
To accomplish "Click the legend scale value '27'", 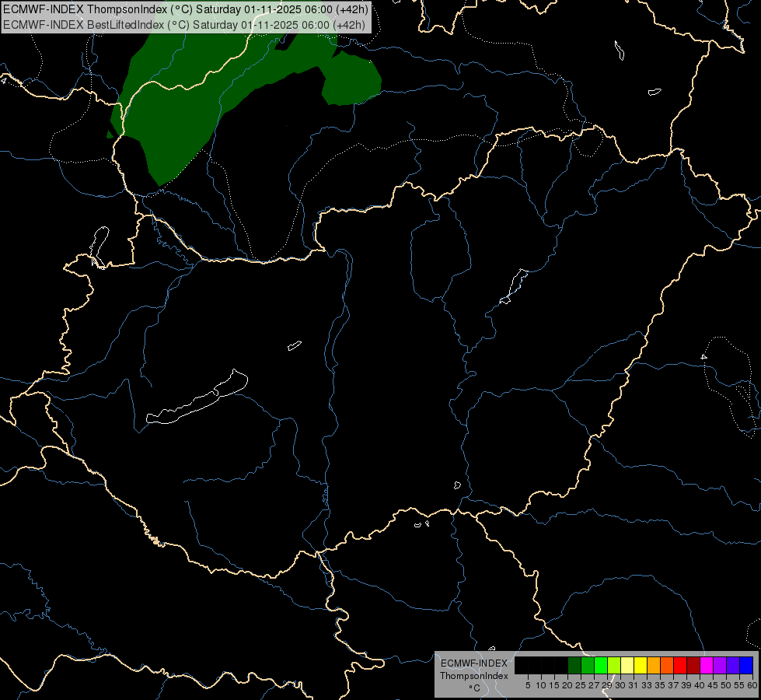I will 594,685.
